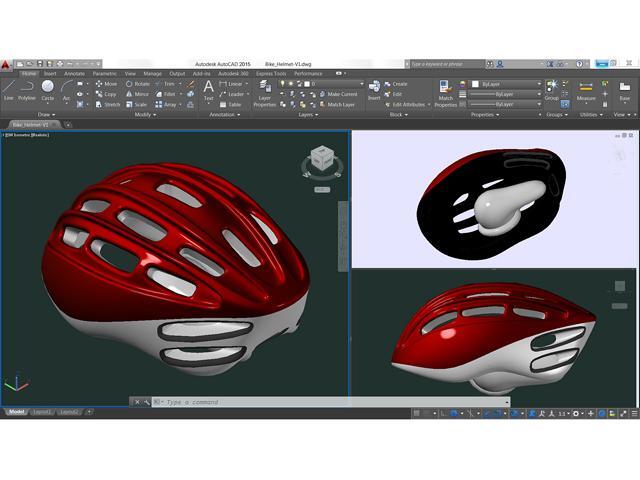The height and width of the screenshot is (480, 640).
Task: Click the keyword search box
Action: coord(445,63)
